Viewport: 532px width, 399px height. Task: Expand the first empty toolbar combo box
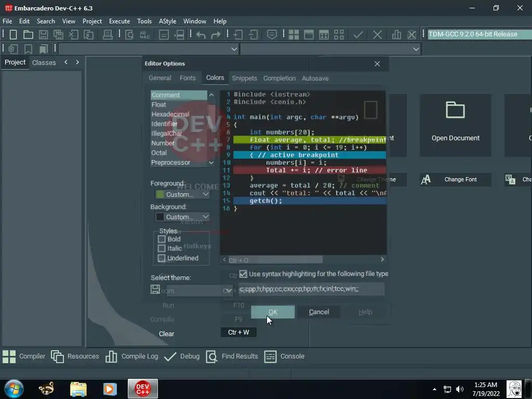click(x=234, y=49)
